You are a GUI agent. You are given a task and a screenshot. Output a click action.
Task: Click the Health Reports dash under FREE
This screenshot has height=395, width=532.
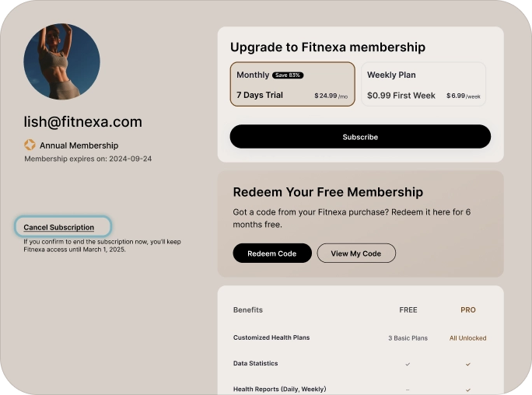coord(408,389)
